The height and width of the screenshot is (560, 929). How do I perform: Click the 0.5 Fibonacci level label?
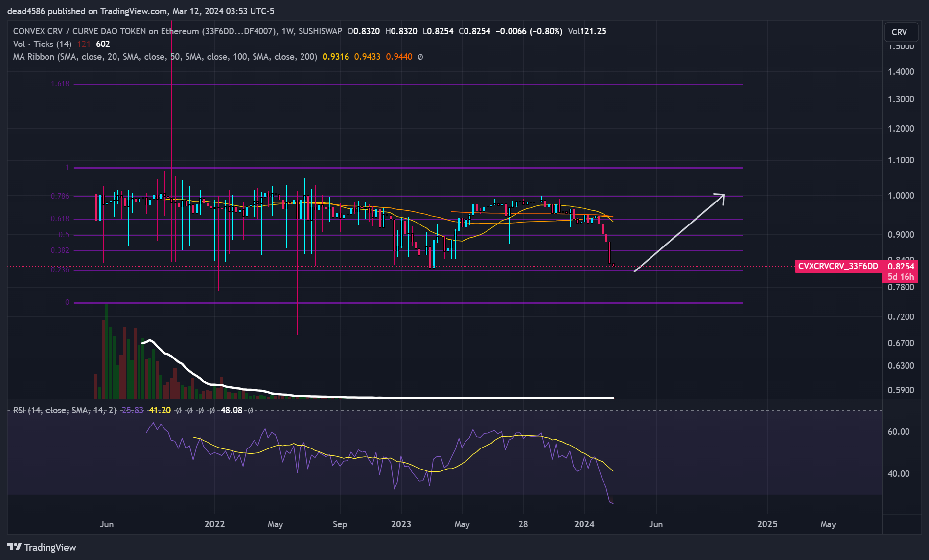point(64,235)
